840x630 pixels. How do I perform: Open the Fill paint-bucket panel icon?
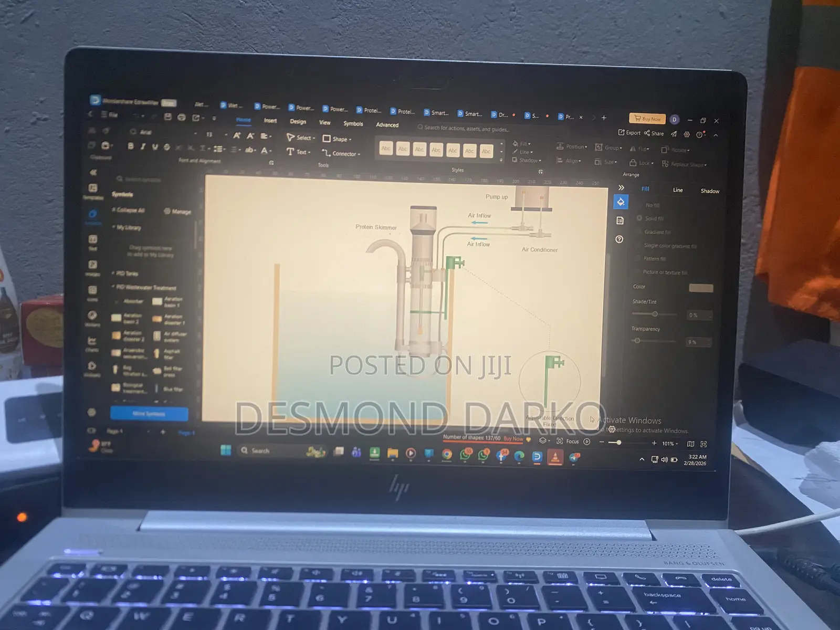coord(621,202)
